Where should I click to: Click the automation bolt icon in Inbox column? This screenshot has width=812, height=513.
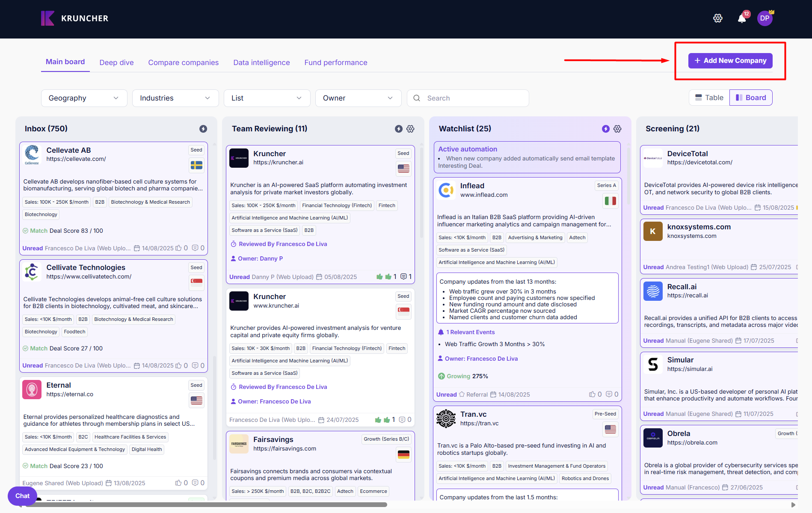[x=203, y=129]
